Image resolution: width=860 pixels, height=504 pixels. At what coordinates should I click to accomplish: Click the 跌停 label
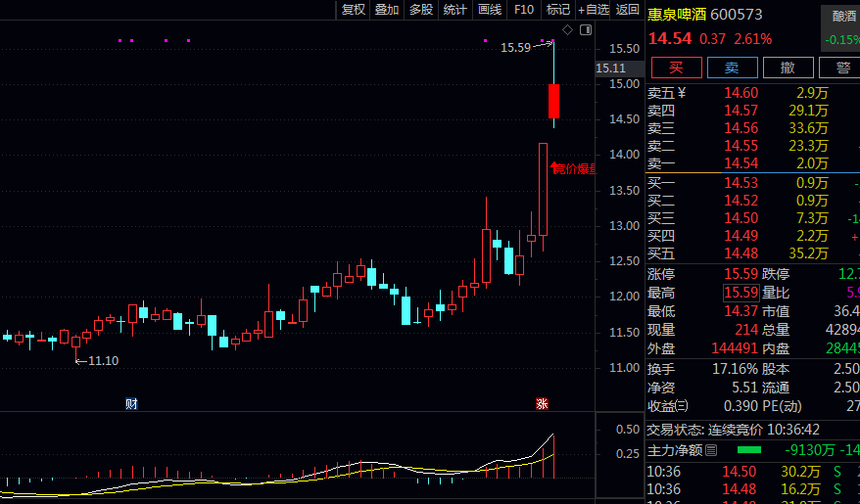[x=776, y=274]
